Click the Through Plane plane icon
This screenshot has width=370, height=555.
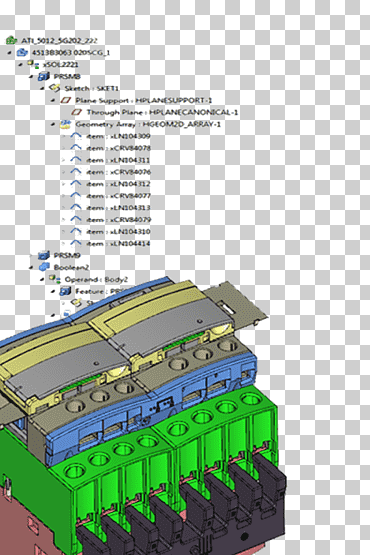[x=76, y=112]
